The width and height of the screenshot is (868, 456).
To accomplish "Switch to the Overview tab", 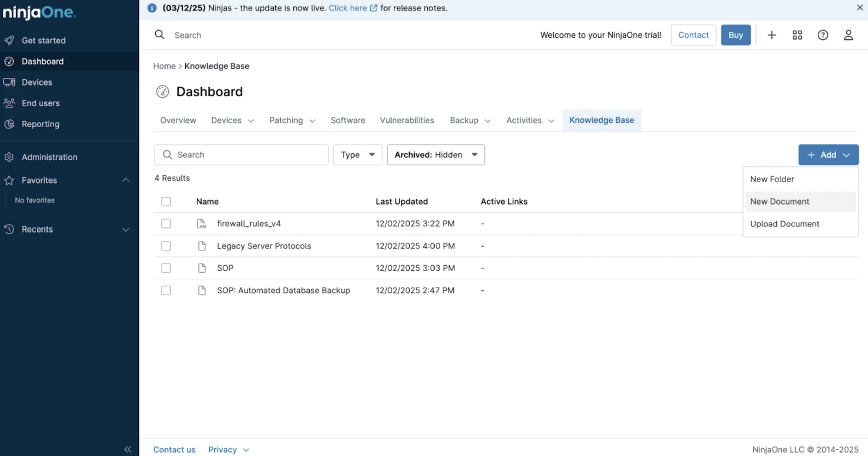I will [x=178, y=120].
